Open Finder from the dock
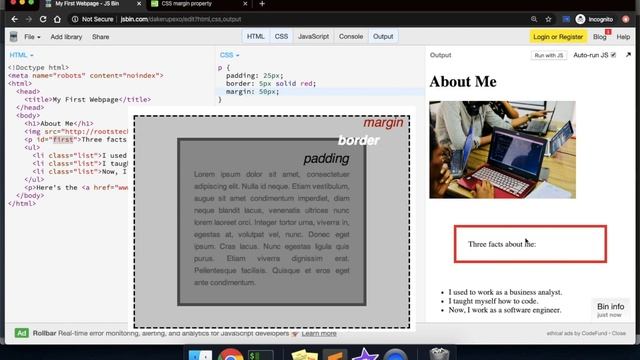 click(200, 354)
